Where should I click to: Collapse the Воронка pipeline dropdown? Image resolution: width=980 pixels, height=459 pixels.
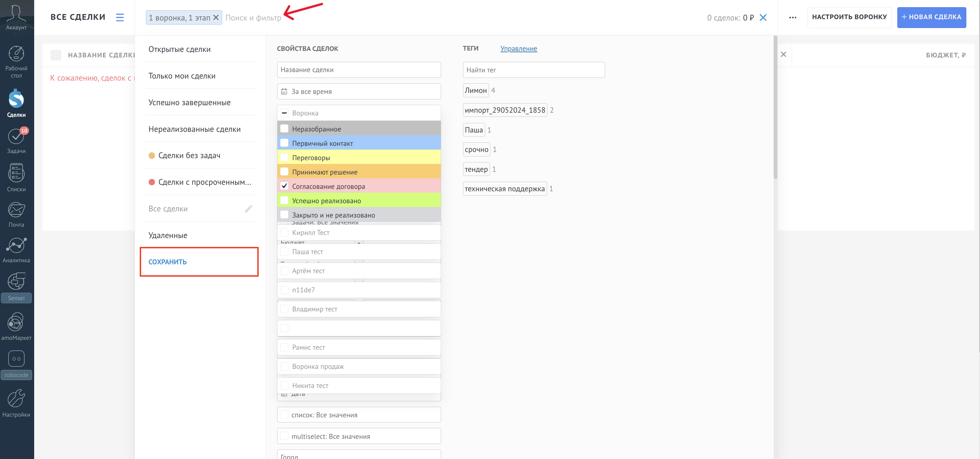pyautogui.click(x=359, y=113)
